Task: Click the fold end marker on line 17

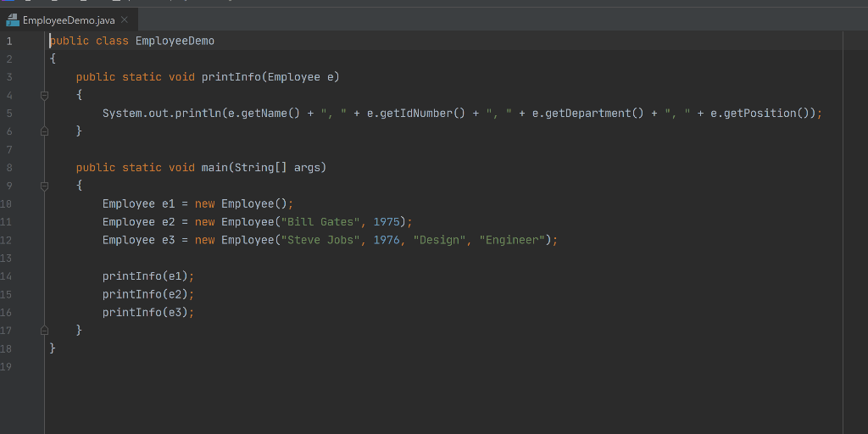Action: click(44, 331)
